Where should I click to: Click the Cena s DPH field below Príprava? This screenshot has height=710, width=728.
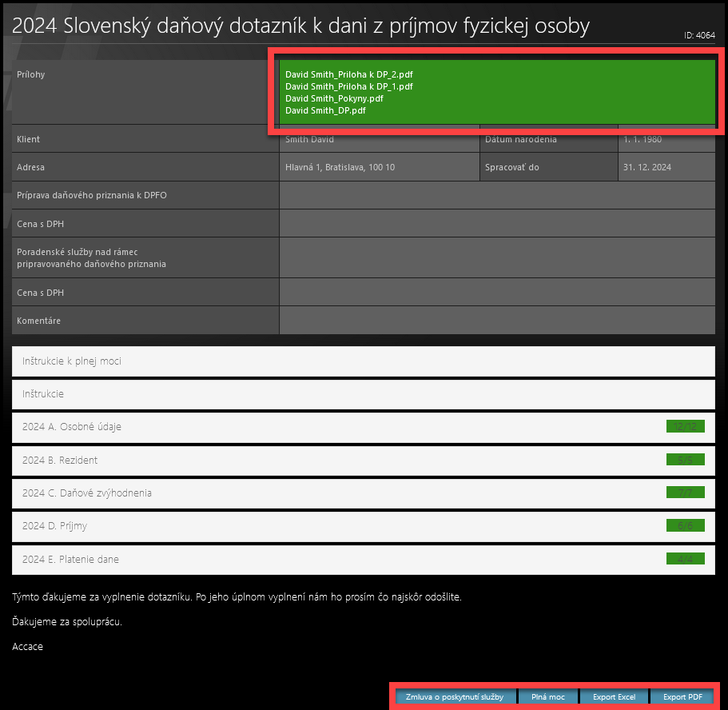(x=496, y=223)
